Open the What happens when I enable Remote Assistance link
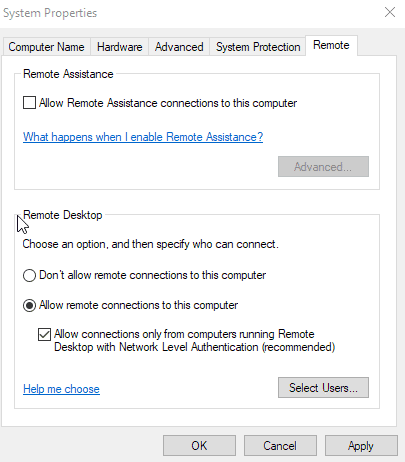This screenshot has width=405, height=462. [143, 137]
